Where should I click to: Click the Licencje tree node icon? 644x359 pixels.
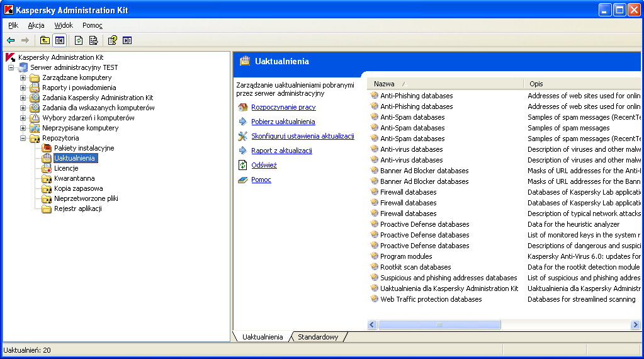(47, 168)
